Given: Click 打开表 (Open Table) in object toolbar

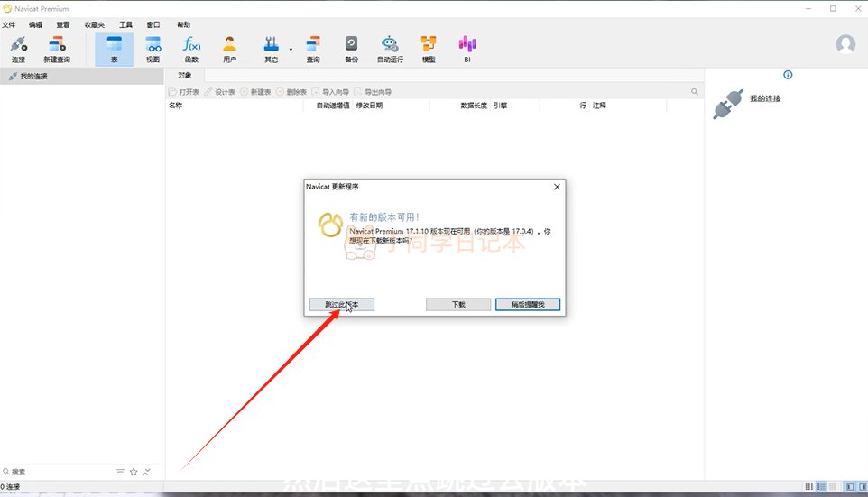Looking at the screenshot, I should click(184, 92).
